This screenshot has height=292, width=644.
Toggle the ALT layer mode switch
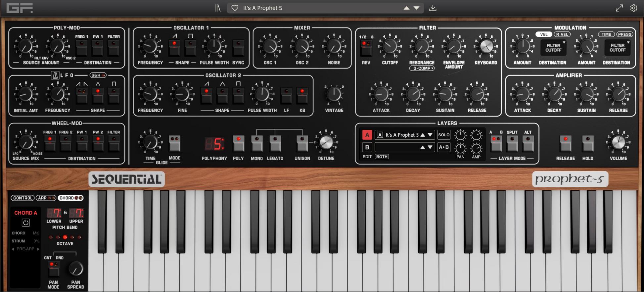point(528,143)
